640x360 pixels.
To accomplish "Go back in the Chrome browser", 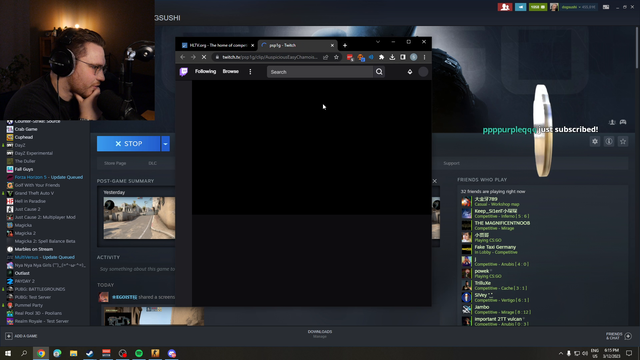I will pos(182,57).
